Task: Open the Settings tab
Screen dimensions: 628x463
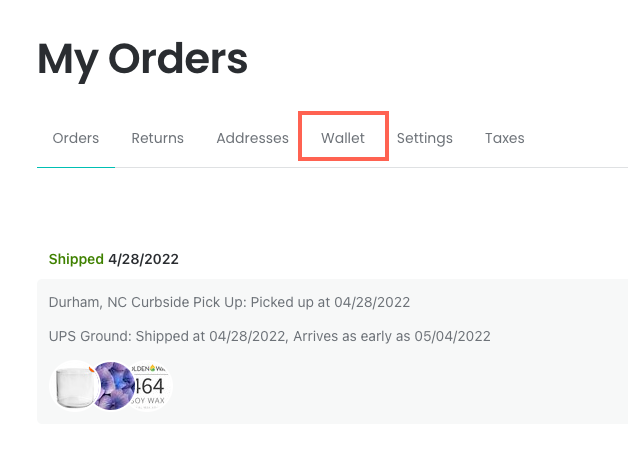Action: (x=425, y=139)
